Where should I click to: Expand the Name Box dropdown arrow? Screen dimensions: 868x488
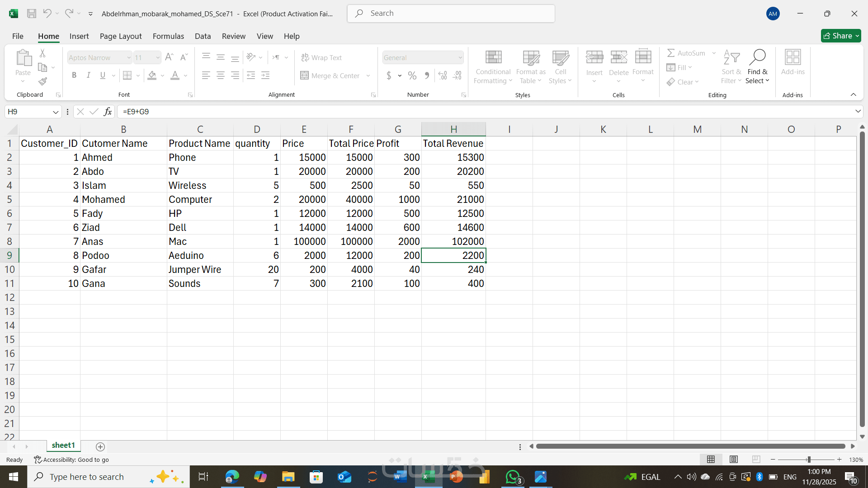[56, 112]
